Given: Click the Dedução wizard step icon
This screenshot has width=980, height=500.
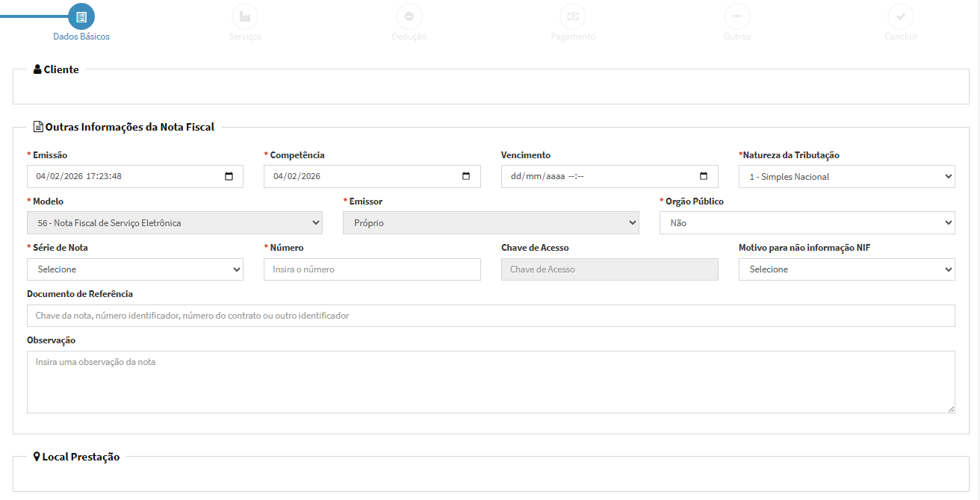Looking at the screenshot, I should coord(409,16).
